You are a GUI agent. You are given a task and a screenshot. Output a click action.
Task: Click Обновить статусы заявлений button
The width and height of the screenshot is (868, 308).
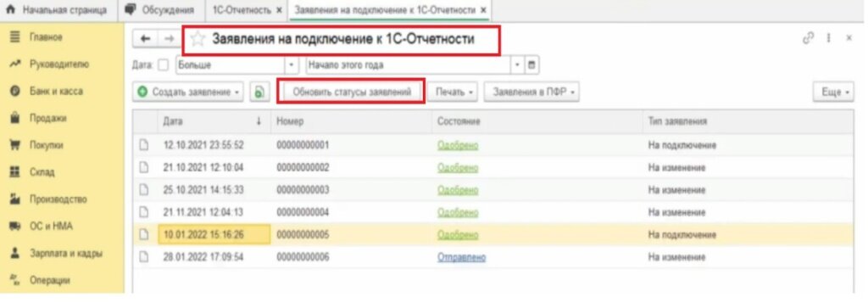(352, 92)
